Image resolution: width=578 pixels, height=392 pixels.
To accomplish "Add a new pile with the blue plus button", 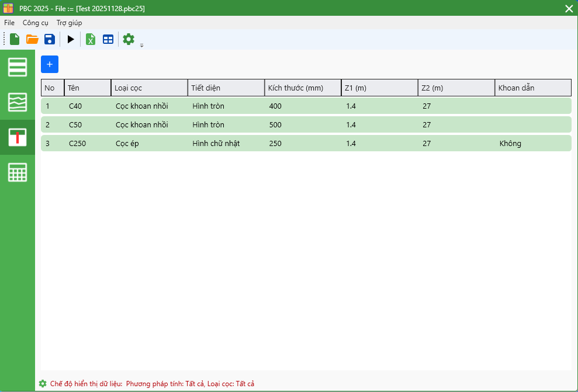I will pos(50,64).
